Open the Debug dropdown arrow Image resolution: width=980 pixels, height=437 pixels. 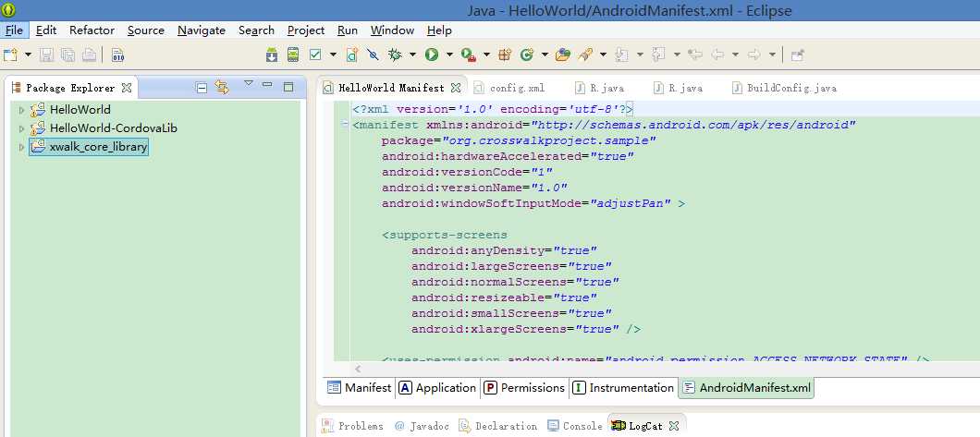coord(412,55)
